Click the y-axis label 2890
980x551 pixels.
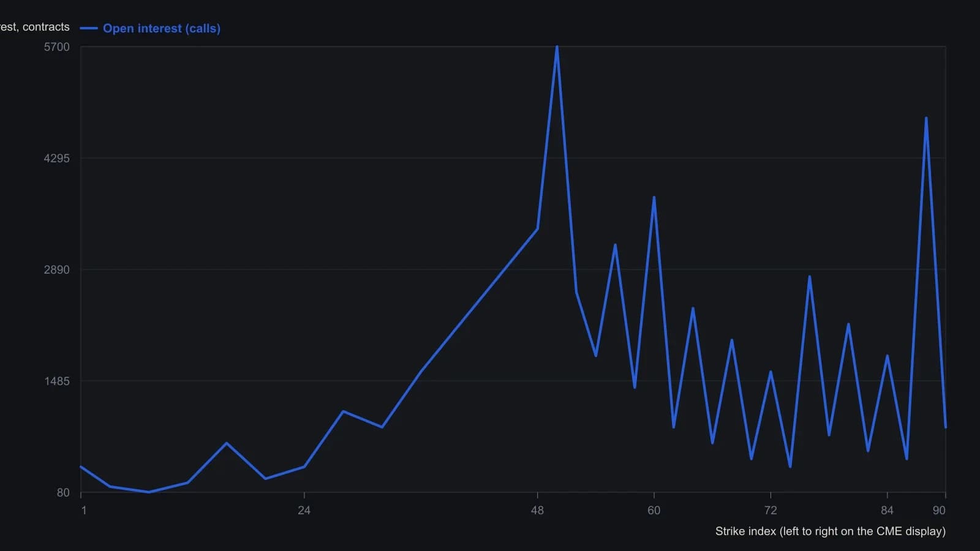(57, 270)
